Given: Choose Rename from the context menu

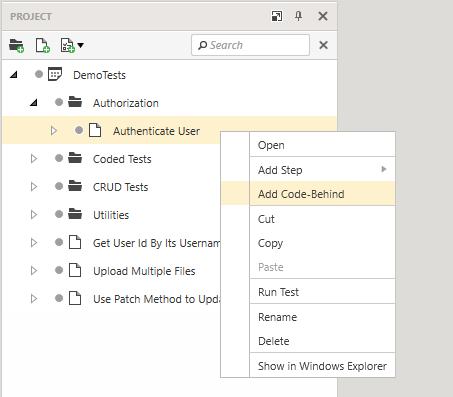Looking at the screenshot, I should [x=308, y=317].
